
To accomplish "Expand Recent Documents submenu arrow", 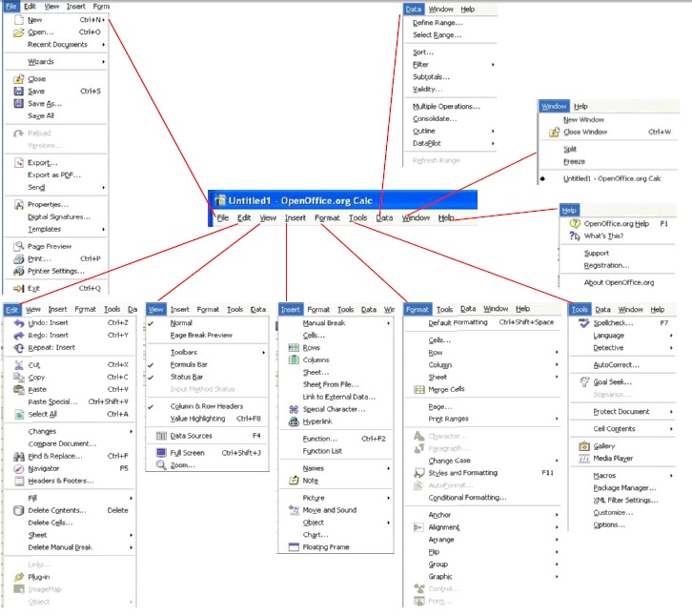I will (103, 45).
